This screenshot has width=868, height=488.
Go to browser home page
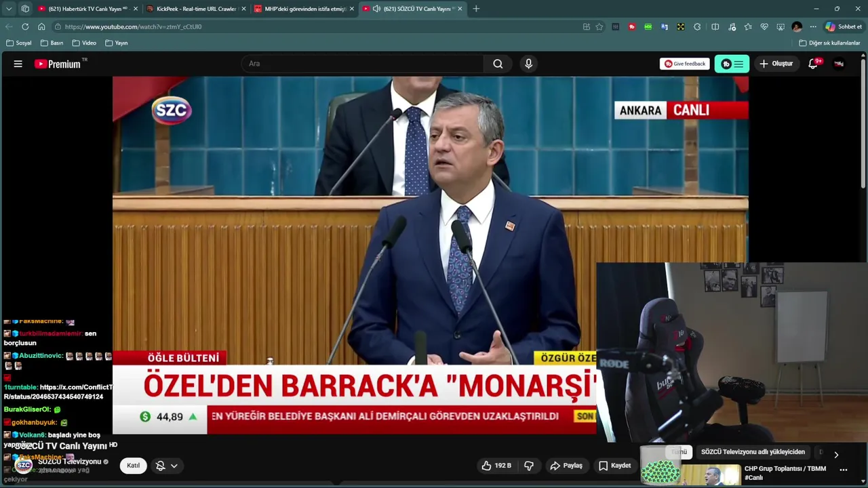(x=41, y=26)
